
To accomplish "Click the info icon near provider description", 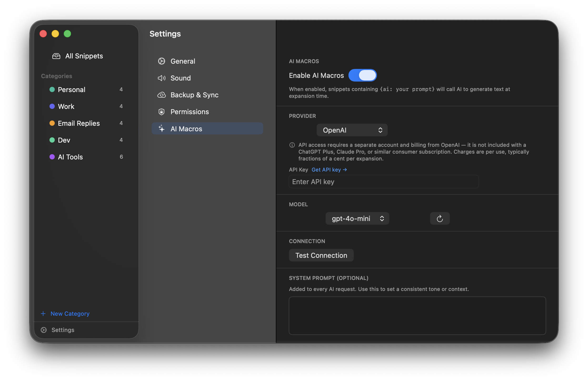I will [x=292, y=145].
